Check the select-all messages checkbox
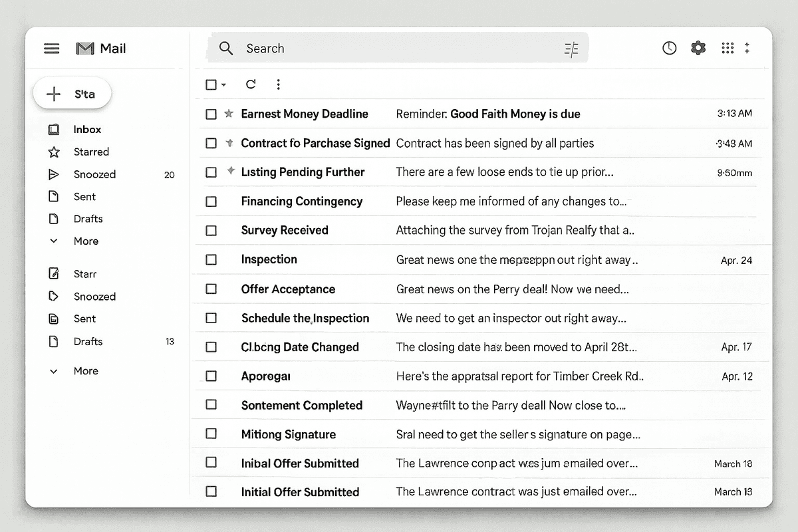This screenshot has width=798, height=532. coord(209,84)
